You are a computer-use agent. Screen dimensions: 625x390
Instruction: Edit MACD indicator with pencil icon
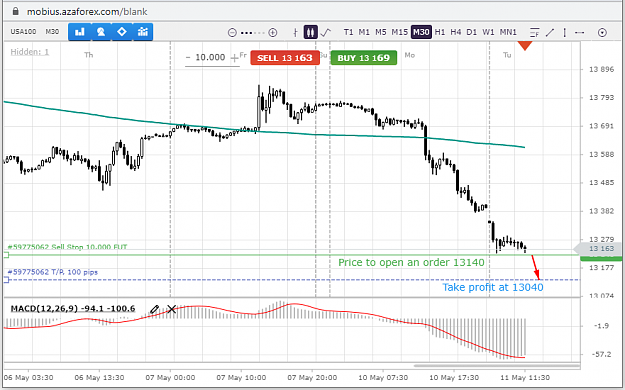click(x=154, y=309)
